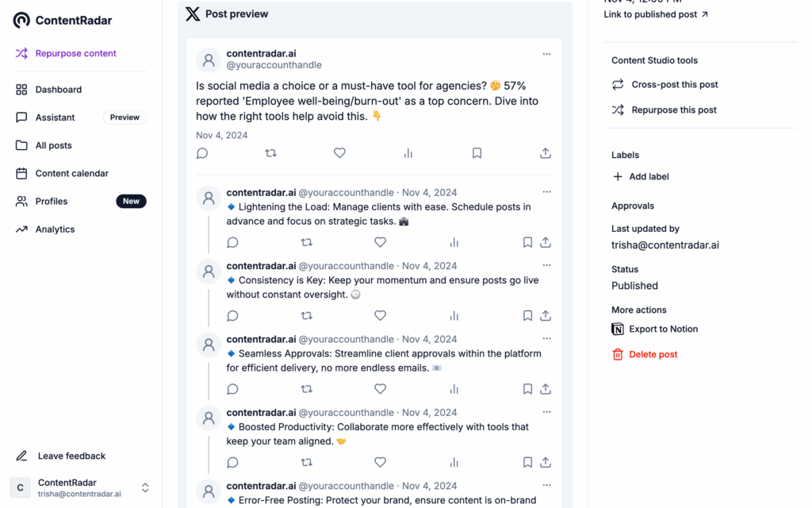This screenshot has width=812, height=508.
Task: Click the Notion icon for export
Action: tap(618, 329)
